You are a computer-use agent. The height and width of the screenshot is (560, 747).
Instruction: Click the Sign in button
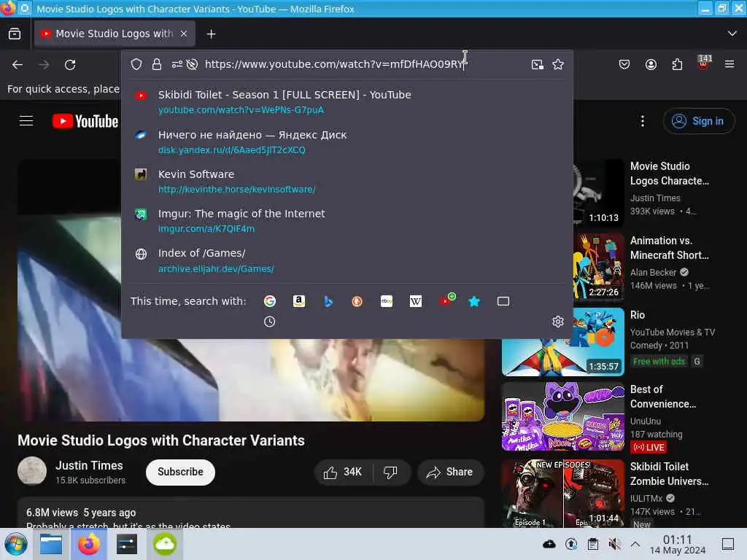(698, 121)
